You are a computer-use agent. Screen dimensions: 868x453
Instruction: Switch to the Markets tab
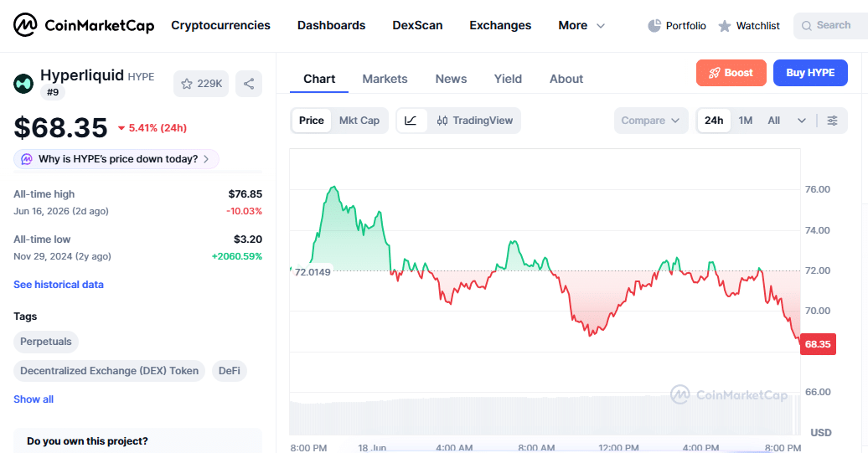coord(385,79)
